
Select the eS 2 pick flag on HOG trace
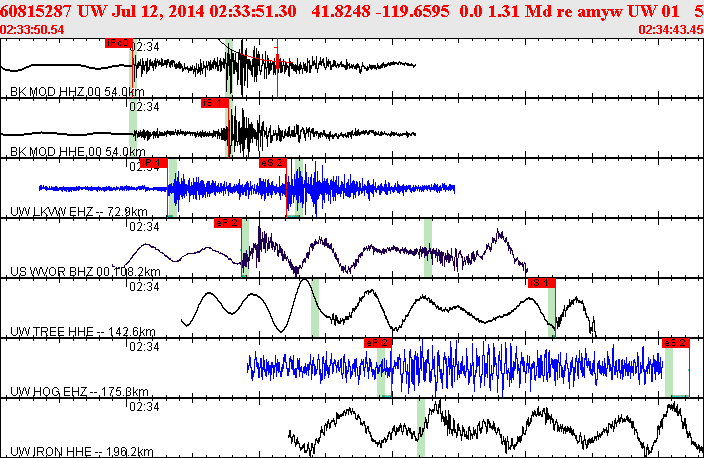point(676,343)
